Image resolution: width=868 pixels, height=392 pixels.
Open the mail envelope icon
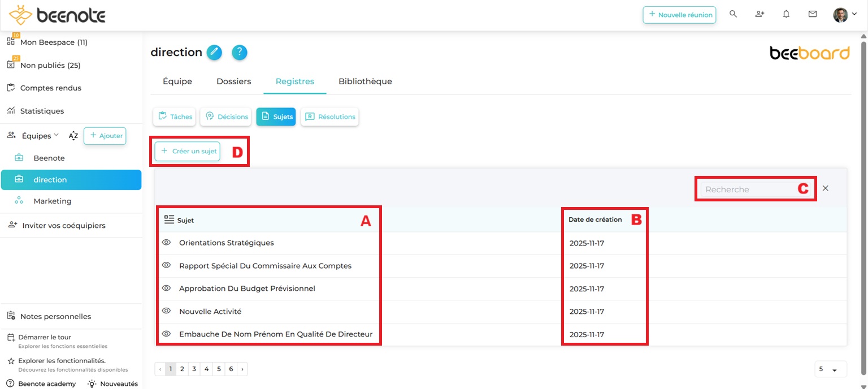pyautogui.click(x=813, y=15)
